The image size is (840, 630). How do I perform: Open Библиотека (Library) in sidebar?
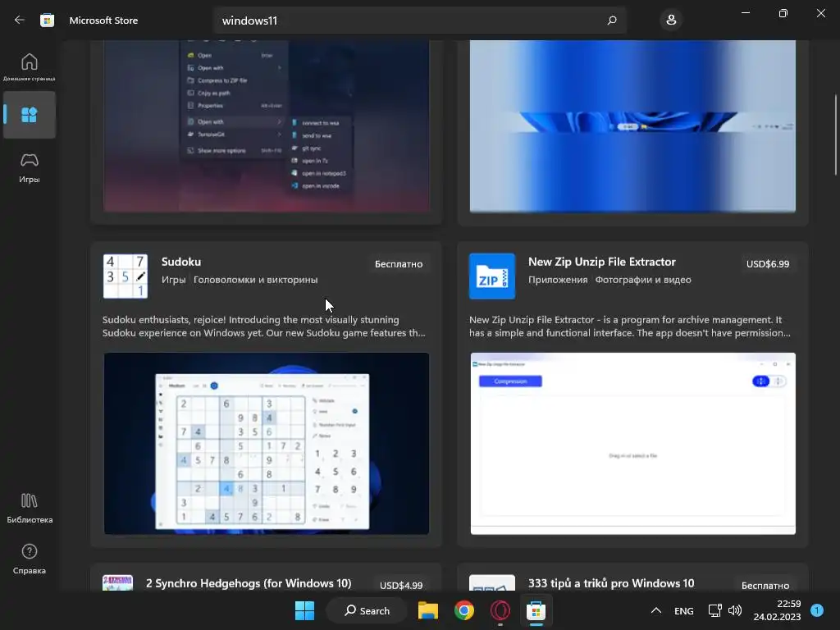point(30,508)
